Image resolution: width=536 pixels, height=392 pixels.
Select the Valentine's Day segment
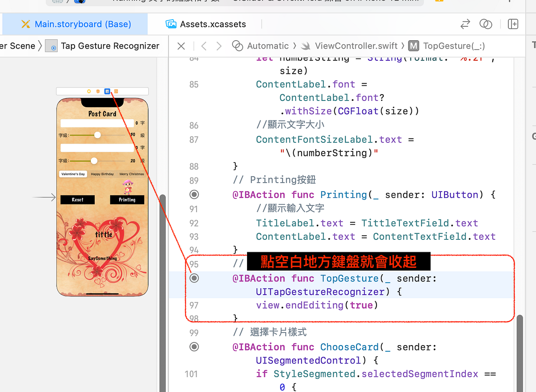coord(73,174)
